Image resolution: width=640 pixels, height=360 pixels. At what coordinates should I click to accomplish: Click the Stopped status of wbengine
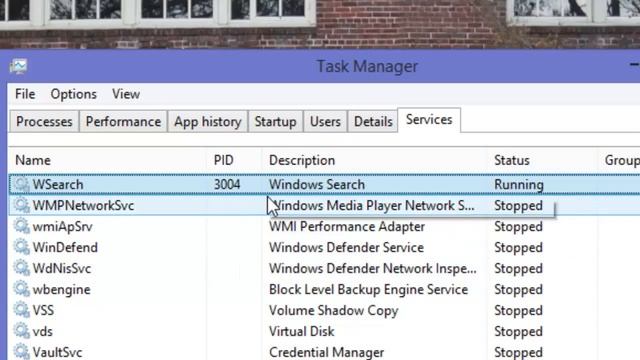point(518,290)
